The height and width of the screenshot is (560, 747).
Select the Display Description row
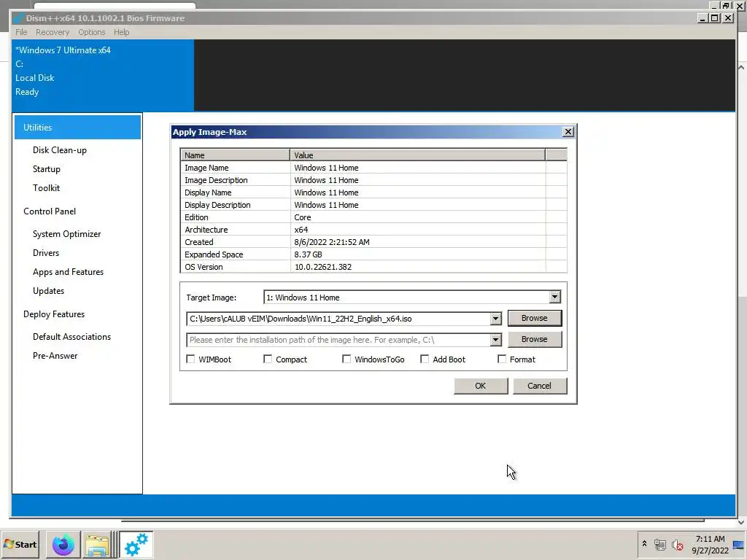[x=373, y=205]
